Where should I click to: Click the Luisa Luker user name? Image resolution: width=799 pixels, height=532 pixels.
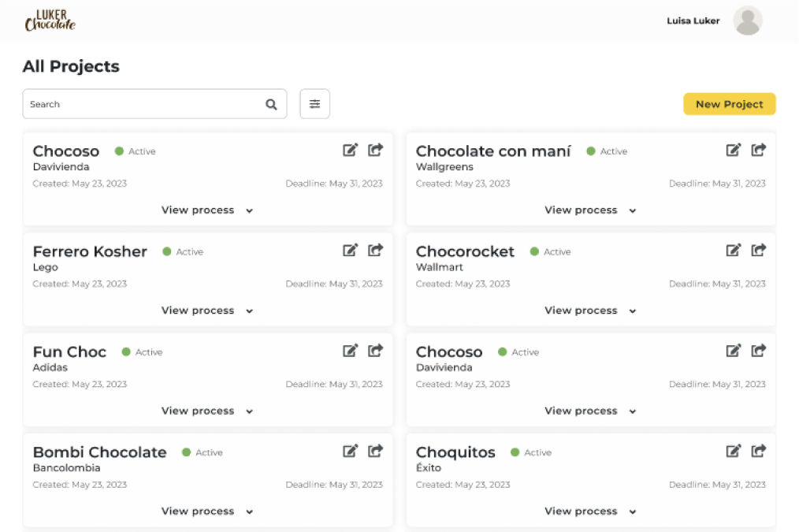[x=693, y=21]
